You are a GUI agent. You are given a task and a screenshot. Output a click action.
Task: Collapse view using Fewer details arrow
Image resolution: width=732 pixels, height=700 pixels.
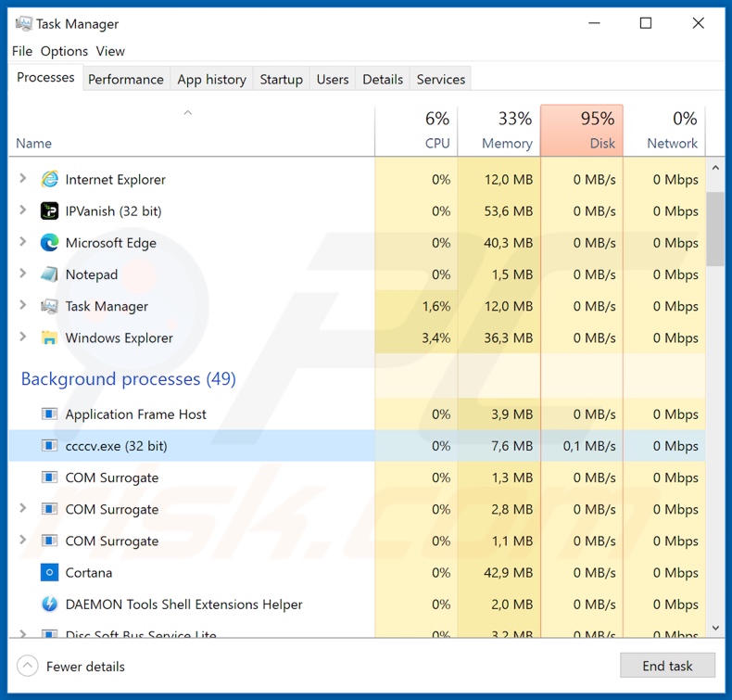coord(28,666)
